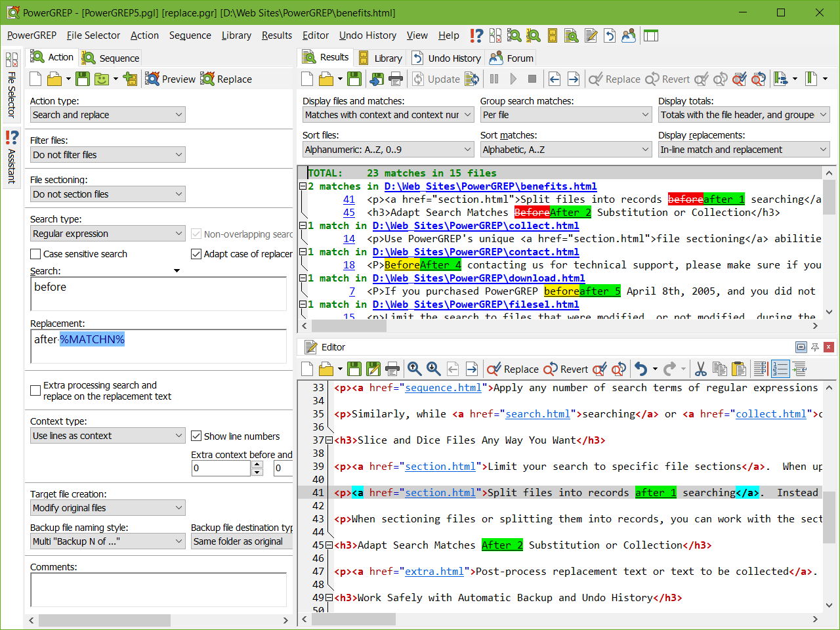The height and width of the screenshot is (630, 840).
Task: Pin the Editor panel with pushpin icon
Action: (815, 347)
